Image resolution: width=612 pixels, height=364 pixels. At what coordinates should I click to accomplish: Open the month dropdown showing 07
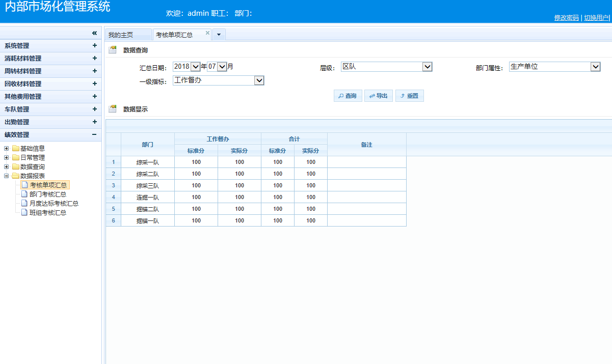point(222,67)
